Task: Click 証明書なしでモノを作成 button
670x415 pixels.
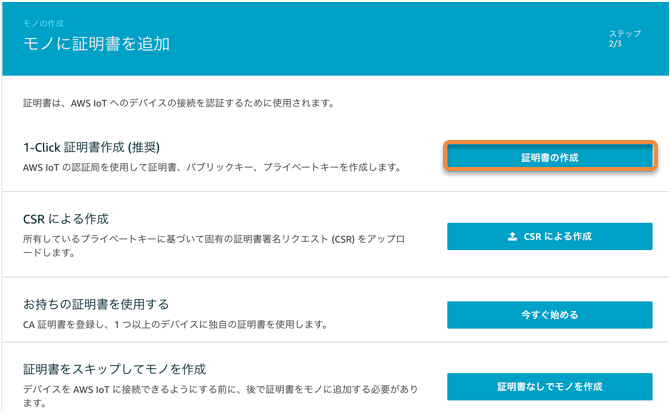Action: 550,387
